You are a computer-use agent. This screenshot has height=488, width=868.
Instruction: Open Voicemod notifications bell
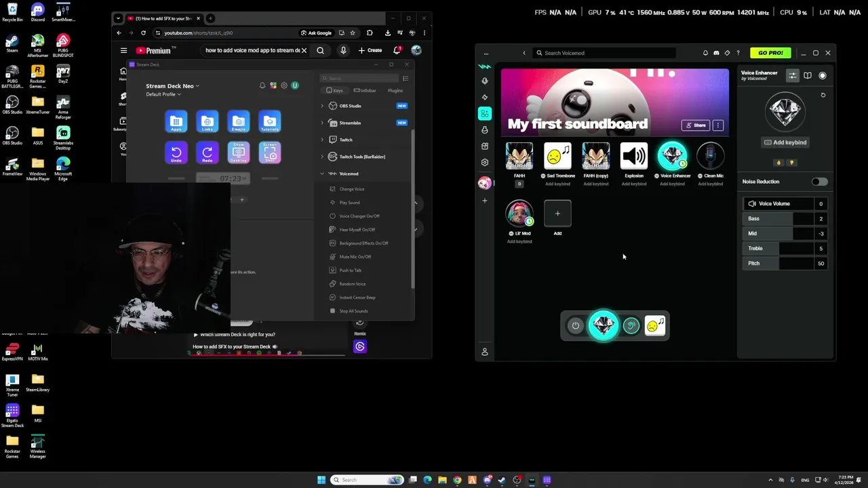(x=705, y=53)
